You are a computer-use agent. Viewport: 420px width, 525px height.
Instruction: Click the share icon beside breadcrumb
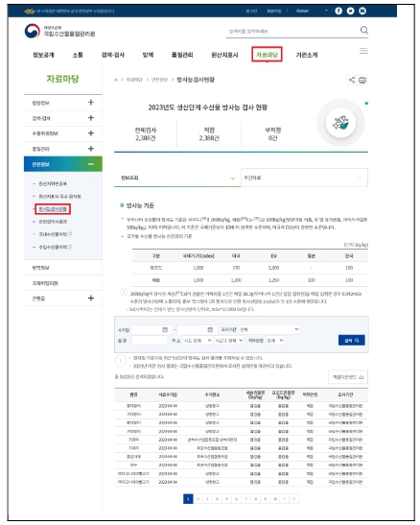(352, 80)
